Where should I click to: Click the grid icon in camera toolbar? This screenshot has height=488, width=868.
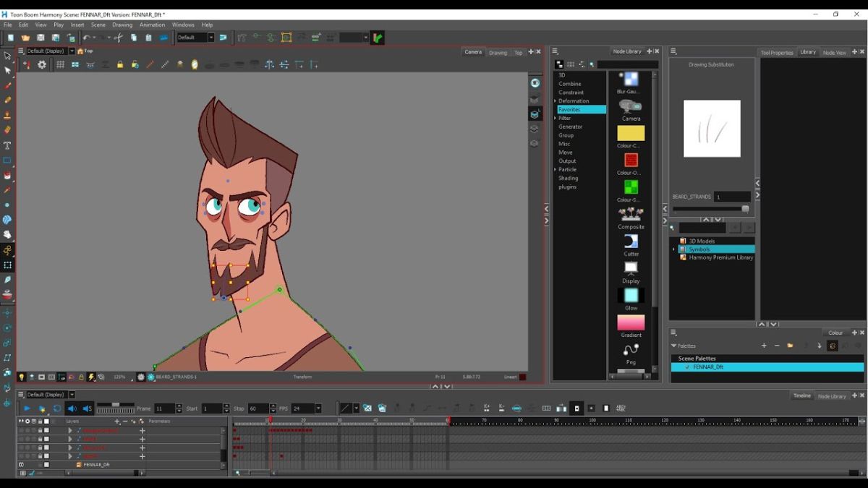[60, 64]
